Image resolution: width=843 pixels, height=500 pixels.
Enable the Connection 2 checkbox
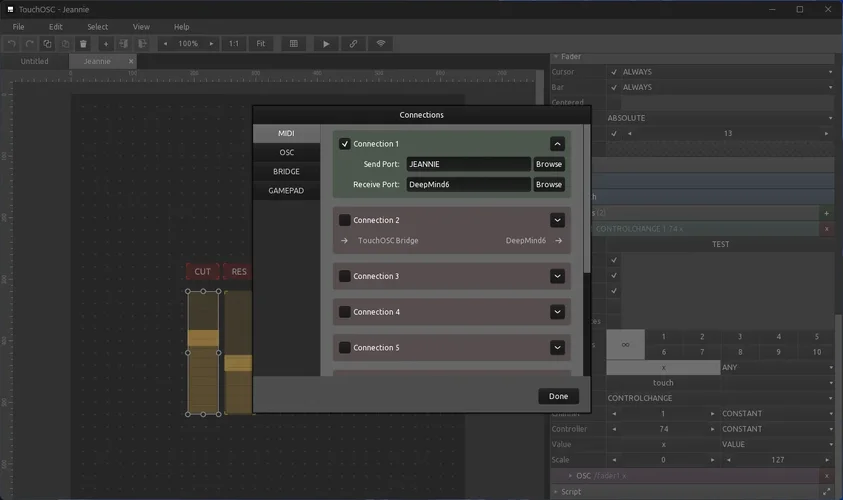[x=345, y=220]
